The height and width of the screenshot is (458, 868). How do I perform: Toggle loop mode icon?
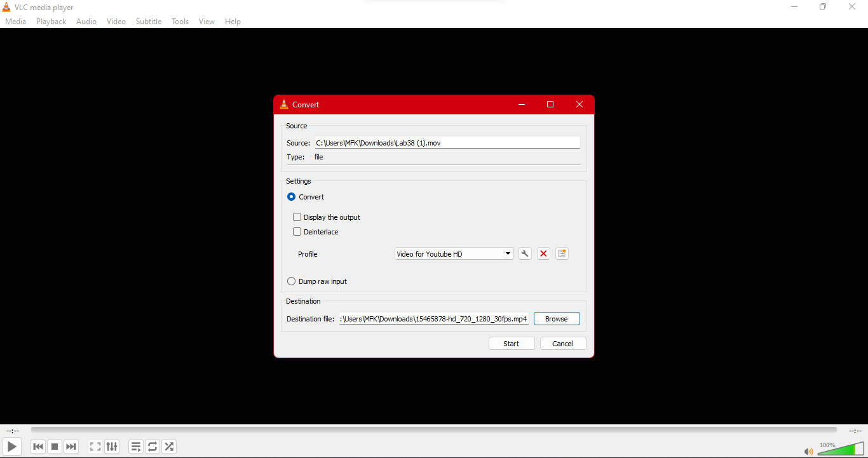tap(153, 447)
